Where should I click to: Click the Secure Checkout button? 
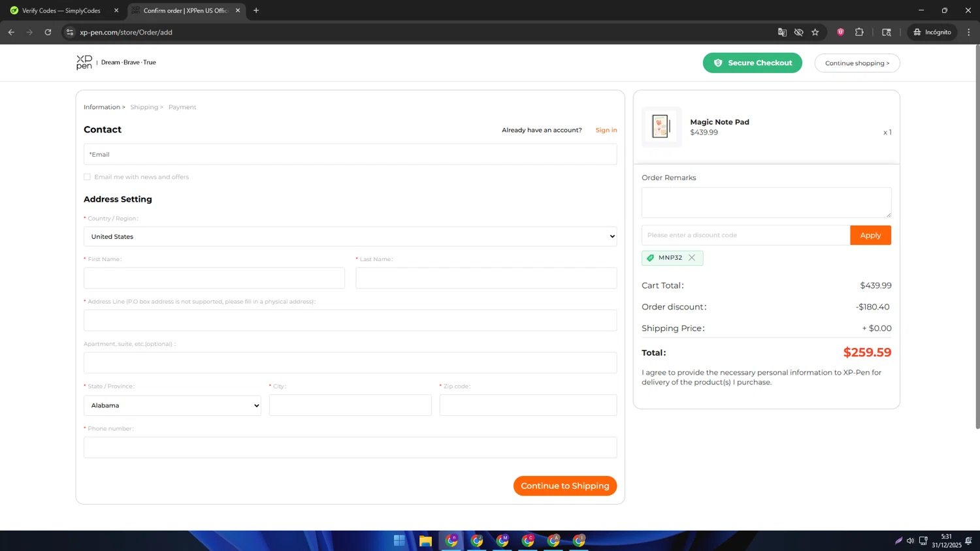(x=752, y=63)
